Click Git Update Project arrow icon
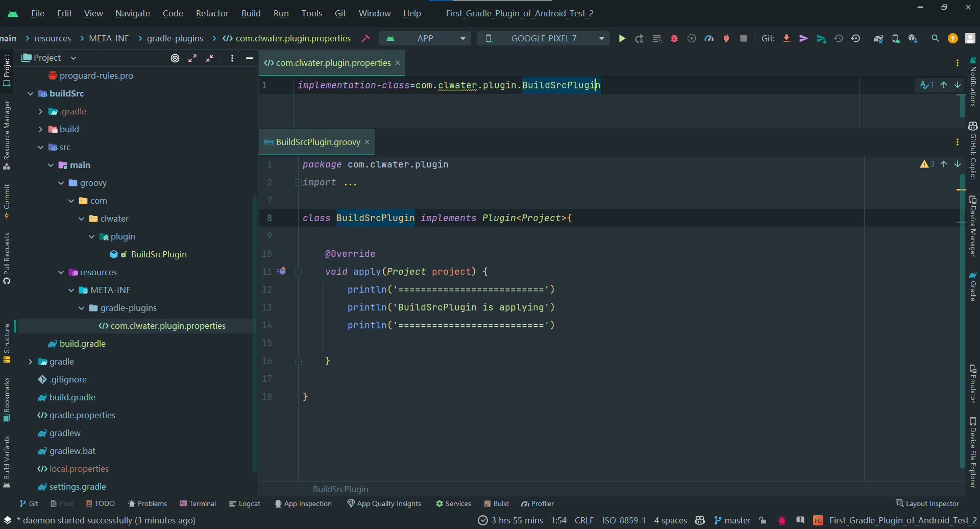The height and width of the screenshot is (529, 980). click(787, 38)
